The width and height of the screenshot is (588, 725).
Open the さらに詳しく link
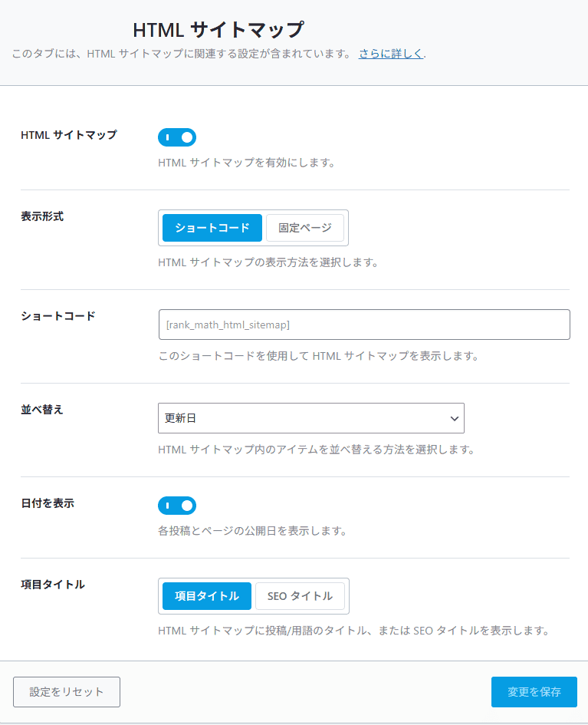click(390, 54)
